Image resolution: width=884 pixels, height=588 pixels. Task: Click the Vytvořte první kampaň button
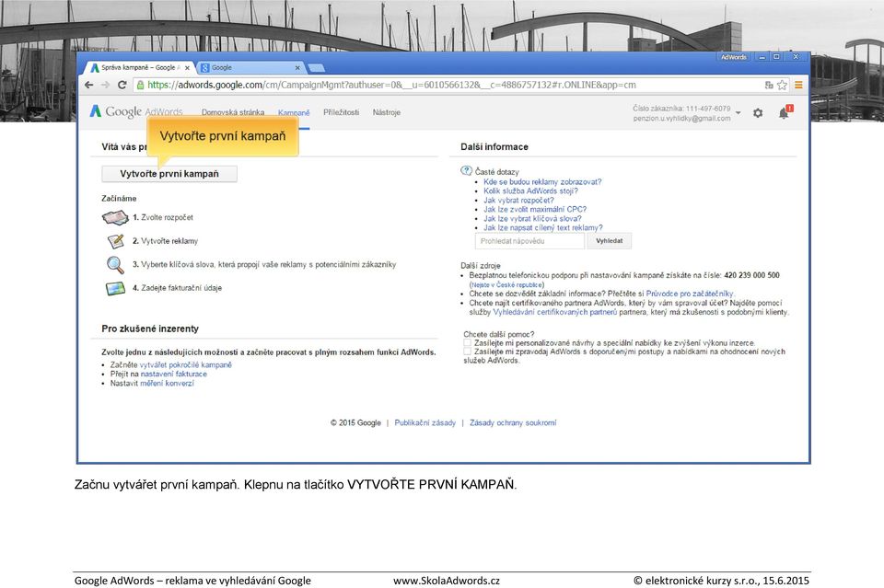tap(169, 174)
